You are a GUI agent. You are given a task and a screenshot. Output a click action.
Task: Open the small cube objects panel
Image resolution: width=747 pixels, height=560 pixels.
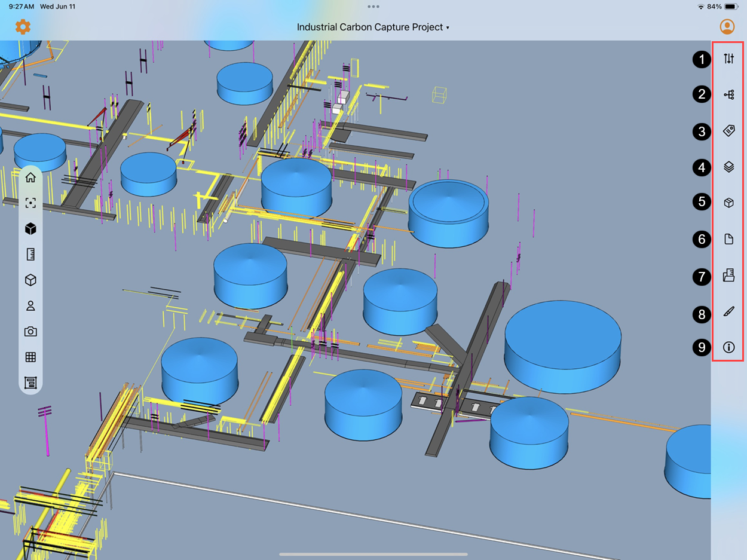[x=728, y=203]
